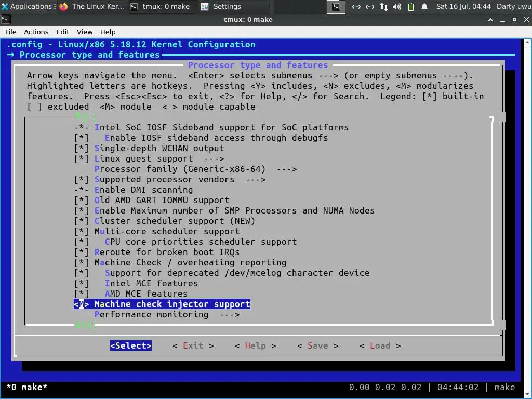Select the Machine check injector support entry
This screenshot has width=532, height=399.
point(162,304)
